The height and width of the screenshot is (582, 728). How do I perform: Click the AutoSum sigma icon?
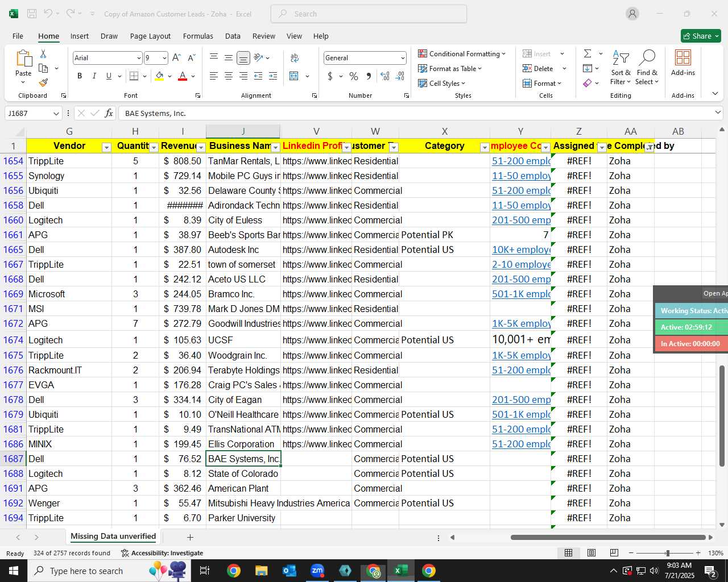[x=588, y=53]
